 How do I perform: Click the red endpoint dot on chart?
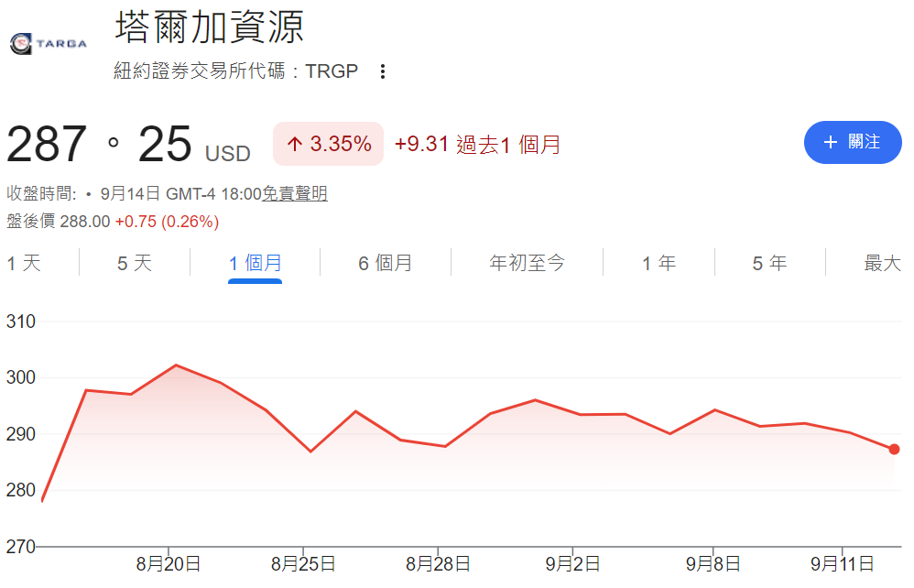click(x=894, y=450)
